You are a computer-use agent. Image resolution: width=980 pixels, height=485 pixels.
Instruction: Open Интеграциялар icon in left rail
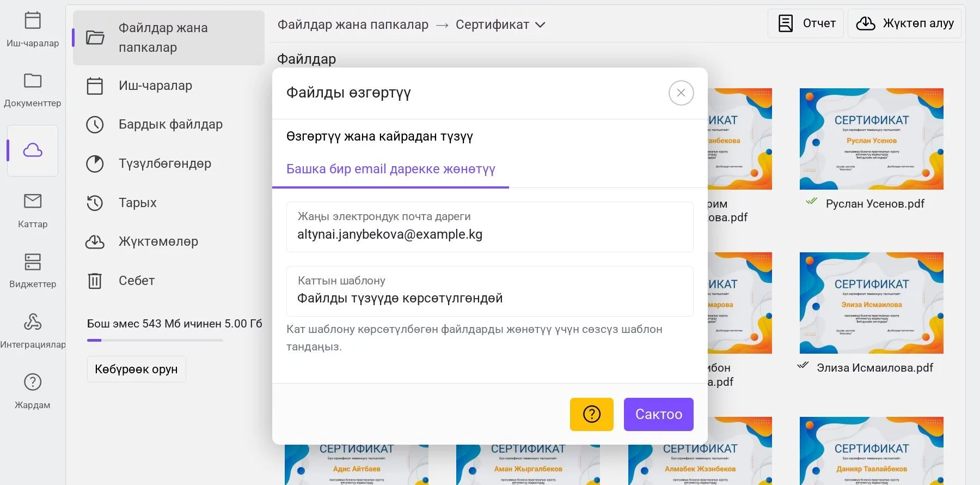click(33, 322)
